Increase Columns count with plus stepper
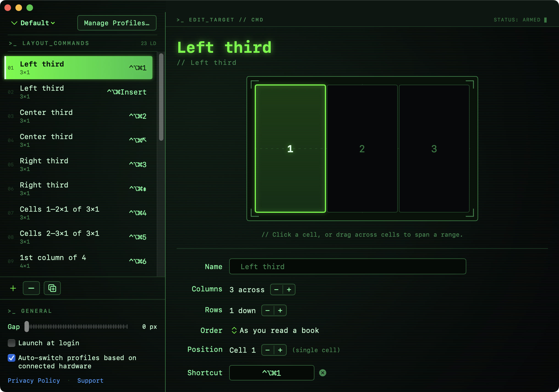Image resolution: width=559 pixels, height=392 pixels. 289,289
